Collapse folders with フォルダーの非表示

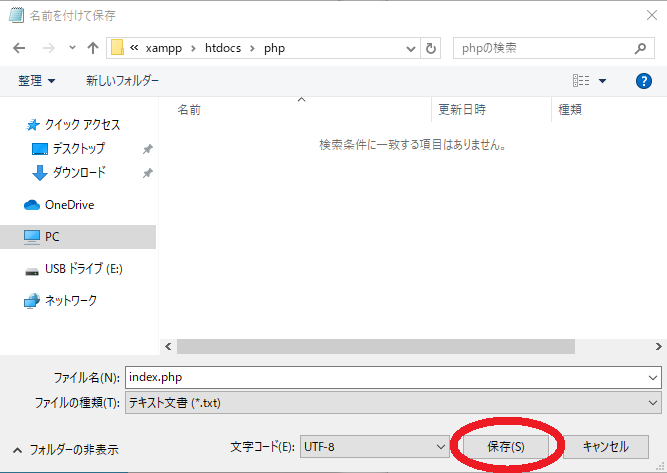click(66, 450)
